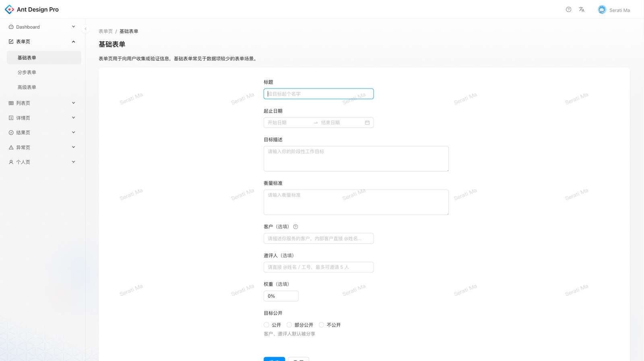Click the Ant Design Pro logo icon

pos(9,9)
